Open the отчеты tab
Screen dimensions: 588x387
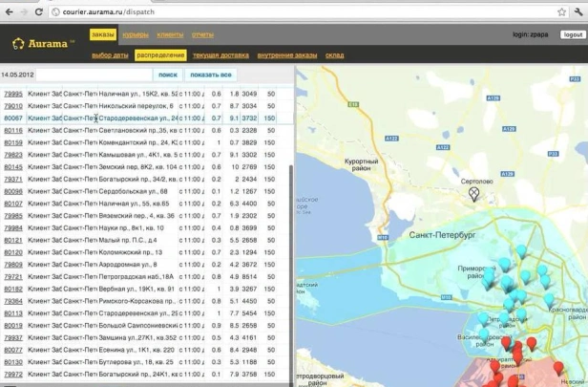[x=202, y=34]
